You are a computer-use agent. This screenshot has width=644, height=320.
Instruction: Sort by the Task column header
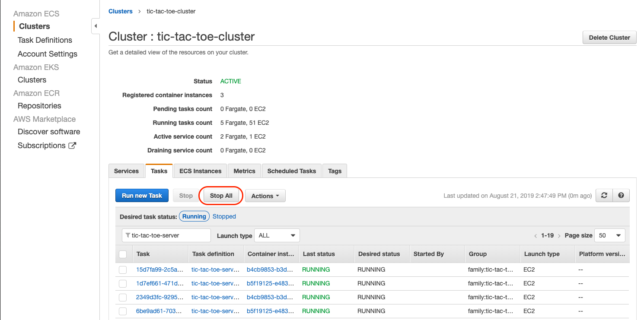160,254
